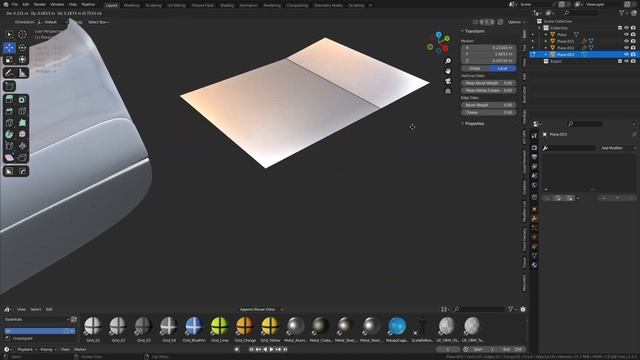Collapse the Transform panel
640x360 pixels.
pyautogui.click(x=473, y=31)
